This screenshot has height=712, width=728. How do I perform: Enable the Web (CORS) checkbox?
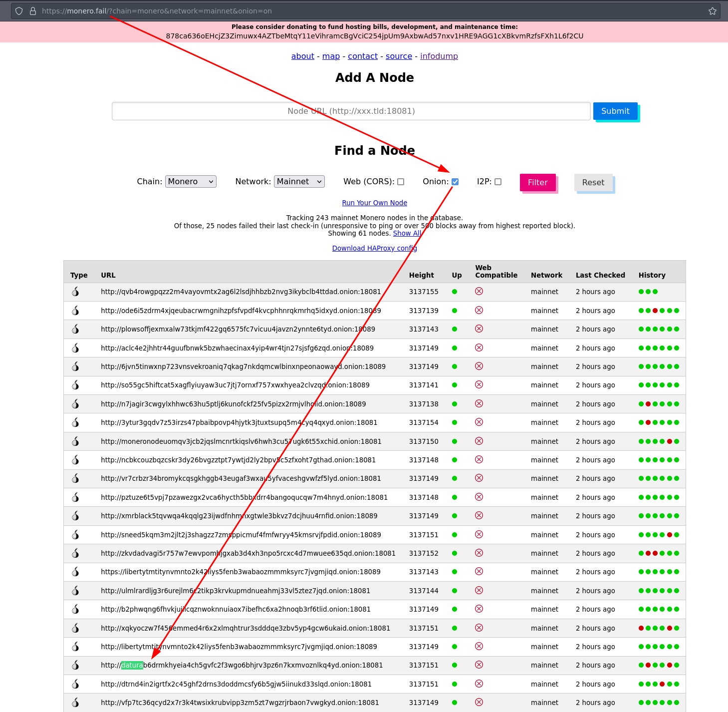401,182
